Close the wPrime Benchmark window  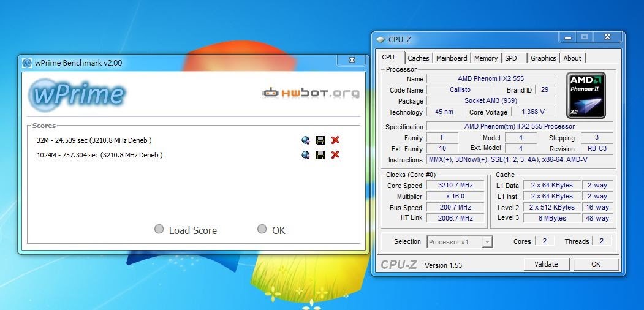(352, 60)
